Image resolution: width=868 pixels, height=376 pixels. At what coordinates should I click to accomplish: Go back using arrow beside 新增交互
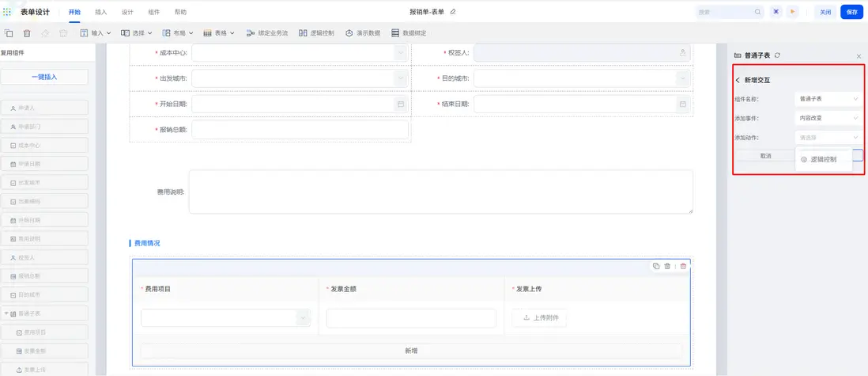pyautogui.click(x=738, y=81)
